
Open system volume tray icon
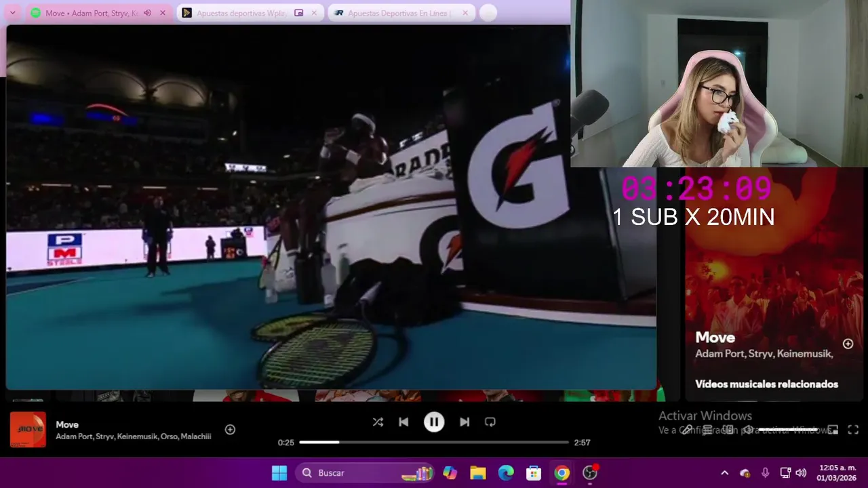801,473
